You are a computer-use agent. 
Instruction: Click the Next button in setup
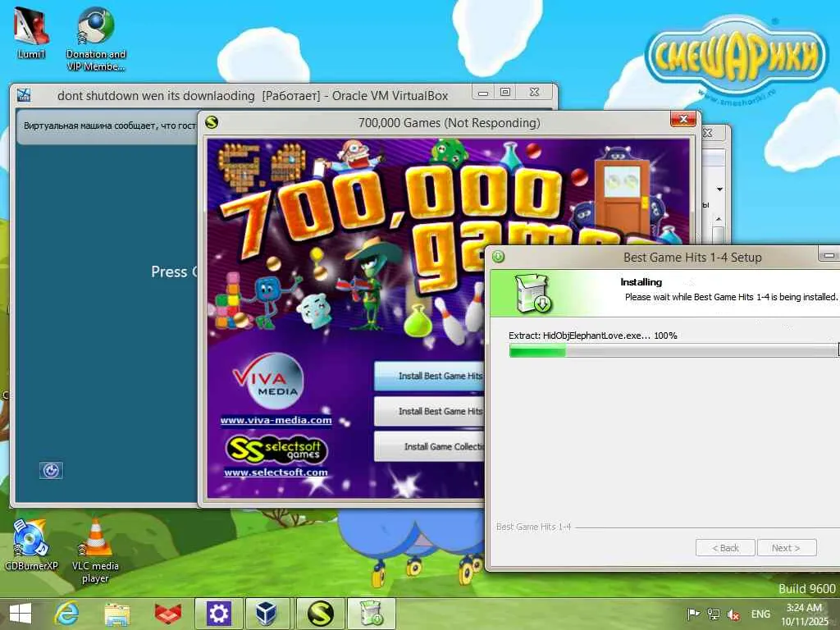pyautogui.click(x=787, y=547)
